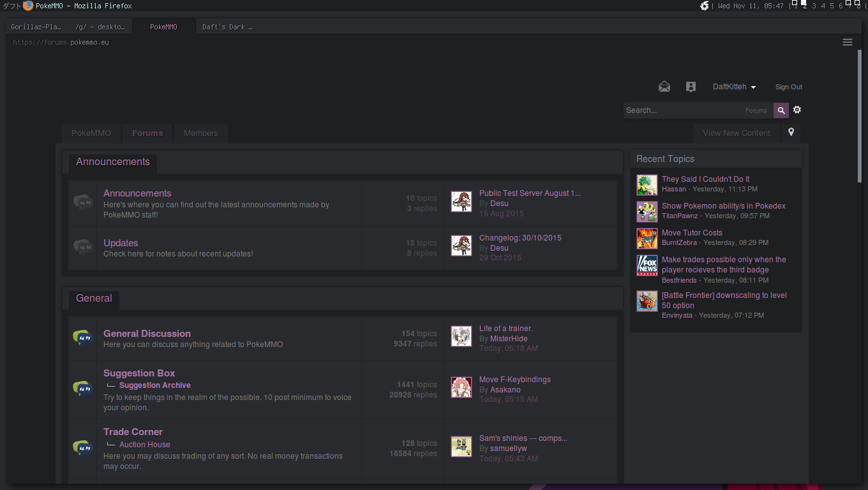Click the Trade Corner forum status icon
Viewport: 868px width, 490px height.
pyautogui.click(x=82, y=448)
